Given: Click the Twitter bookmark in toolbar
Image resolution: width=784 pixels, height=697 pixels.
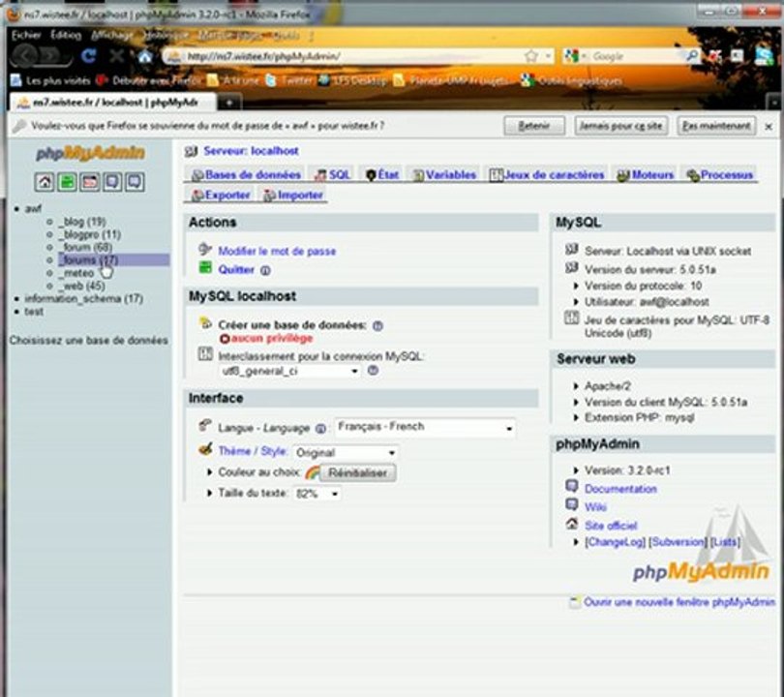Looking at the screenshot, I should [x=289, y=80].
